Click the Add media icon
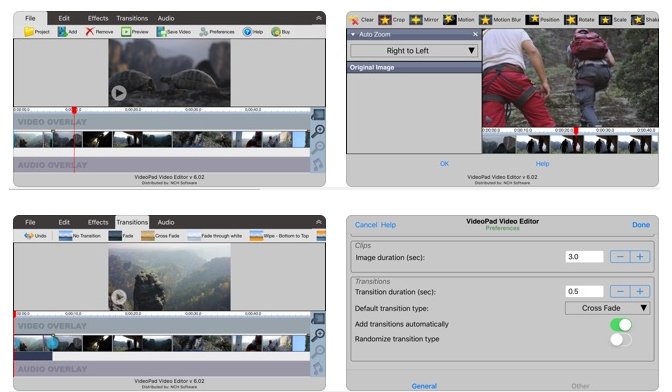This screenshot has width=672, height=392. pyautogui.click(x=67, y=32)
